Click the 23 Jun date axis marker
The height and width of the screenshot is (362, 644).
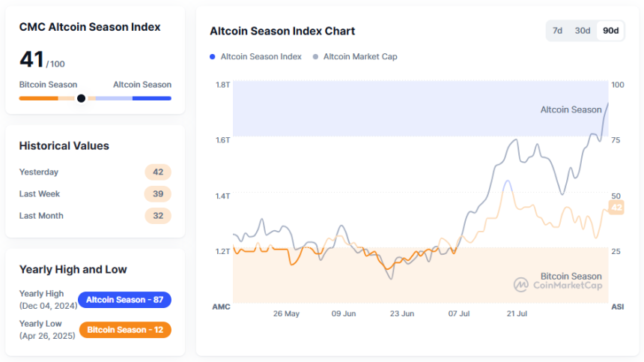point(402,314)
